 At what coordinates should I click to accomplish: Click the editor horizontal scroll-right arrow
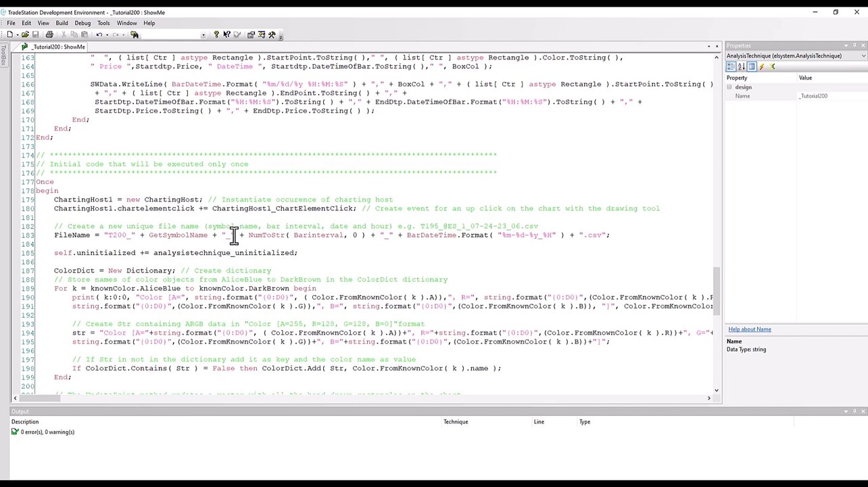click(708, 398)
